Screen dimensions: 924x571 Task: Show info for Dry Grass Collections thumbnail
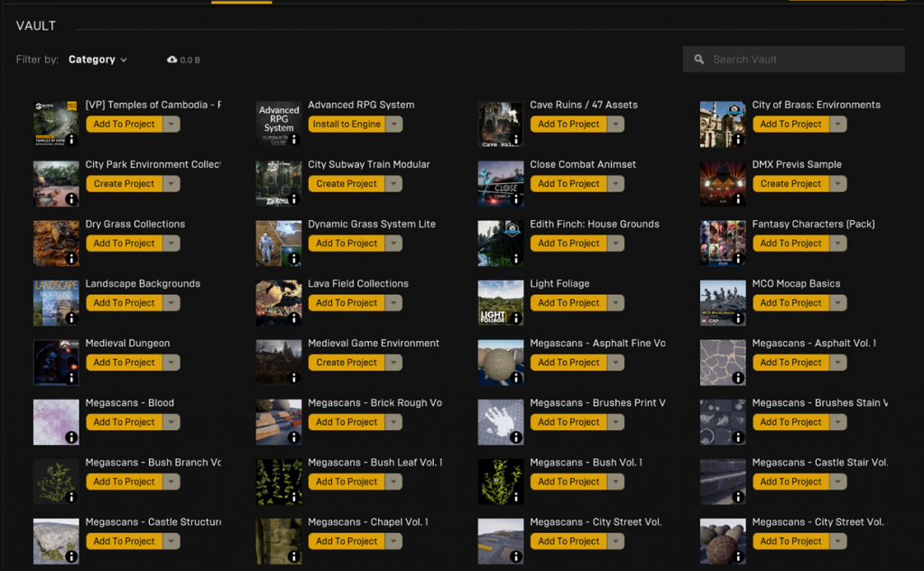71,259
